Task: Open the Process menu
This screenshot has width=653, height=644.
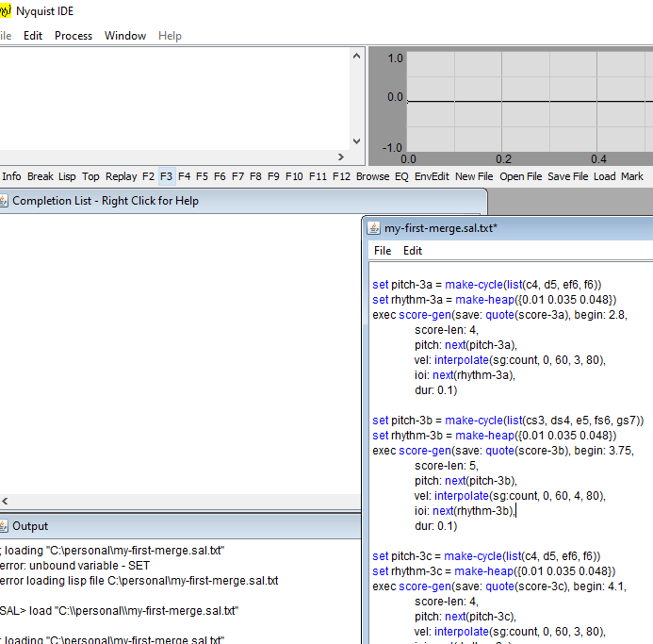Action: [x=73, y=36]
